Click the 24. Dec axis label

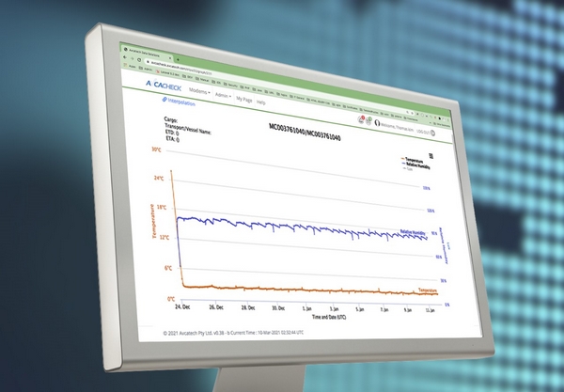[182, 306]
